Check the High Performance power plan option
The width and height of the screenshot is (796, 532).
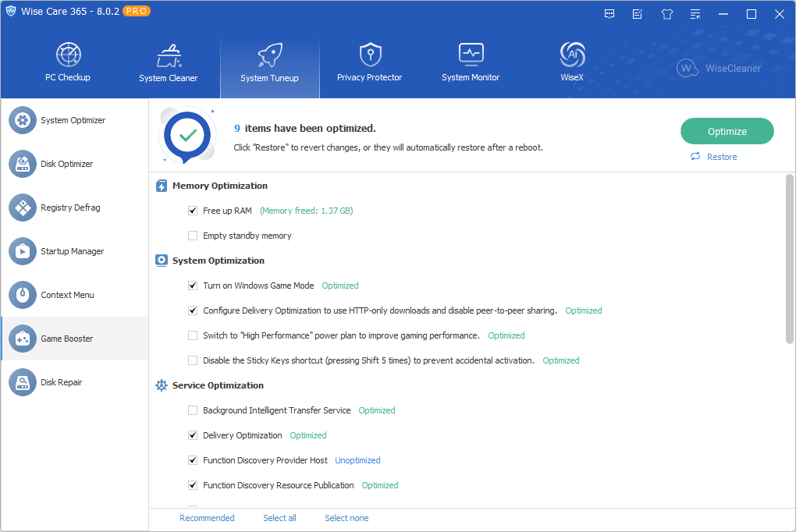tap(193, 335)
